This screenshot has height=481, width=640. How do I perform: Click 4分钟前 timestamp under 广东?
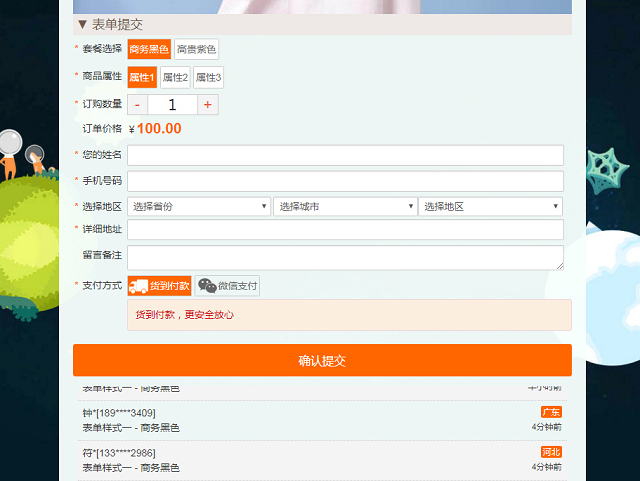tap(547, 427)
